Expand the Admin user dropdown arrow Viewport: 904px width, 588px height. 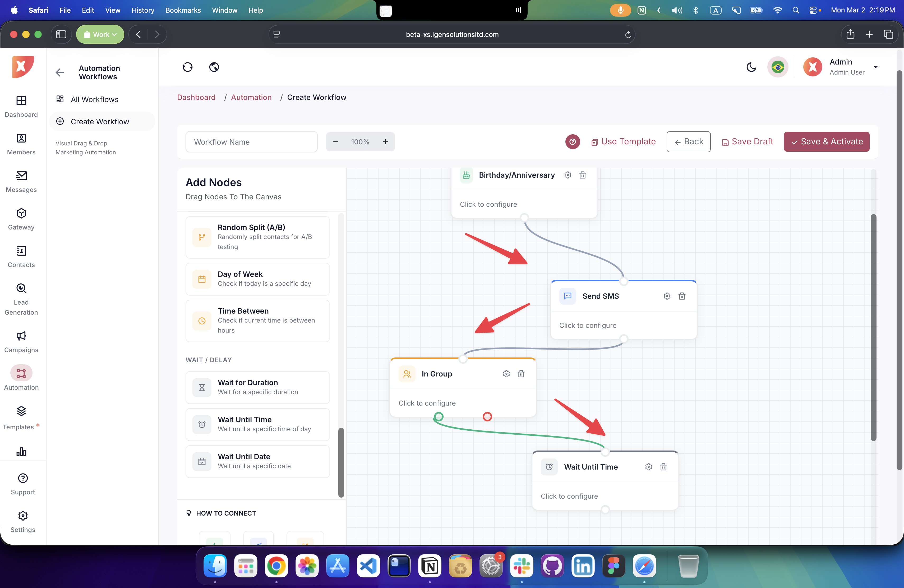point(875,67)
